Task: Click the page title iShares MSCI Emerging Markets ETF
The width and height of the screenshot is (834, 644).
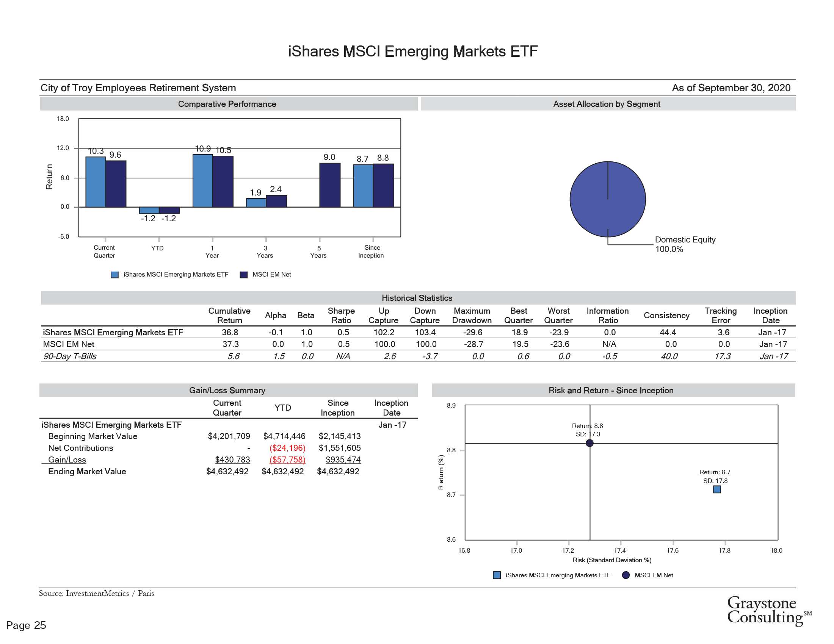Action: [413, 52]
